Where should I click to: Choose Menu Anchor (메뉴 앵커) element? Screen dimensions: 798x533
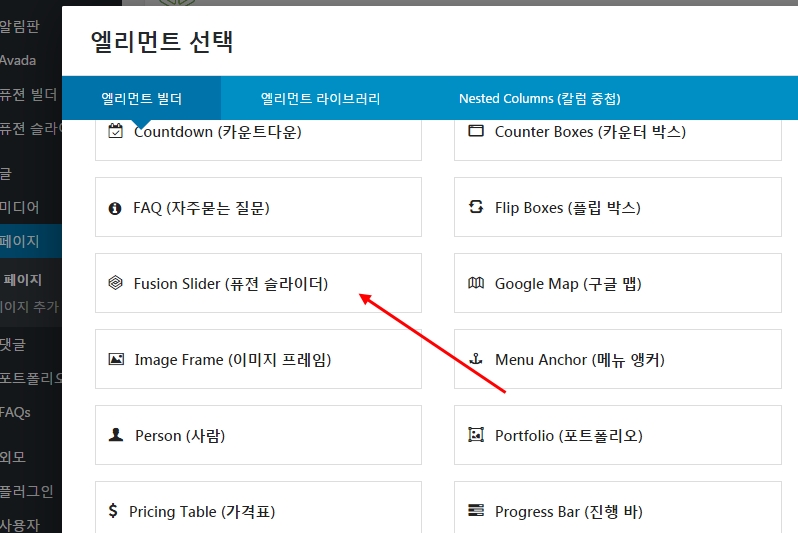point(618,359)
